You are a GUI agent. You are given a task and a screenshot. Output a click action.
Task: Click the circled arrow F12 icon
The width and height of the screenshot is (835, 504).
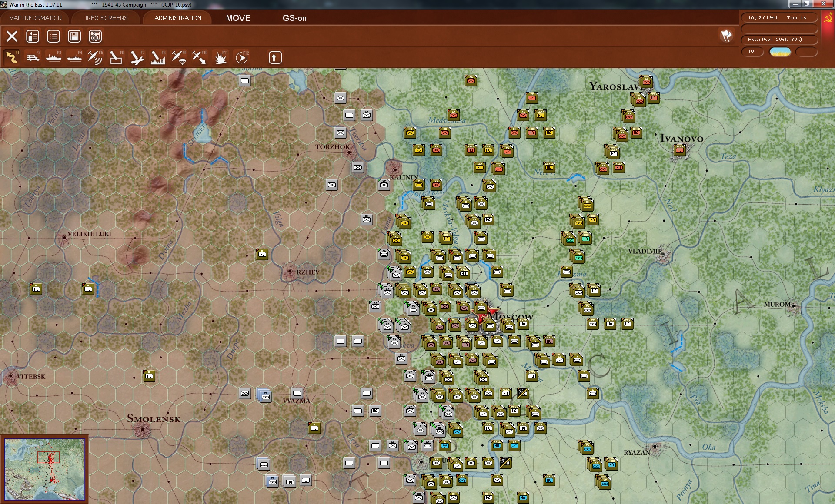coord(241,57)
